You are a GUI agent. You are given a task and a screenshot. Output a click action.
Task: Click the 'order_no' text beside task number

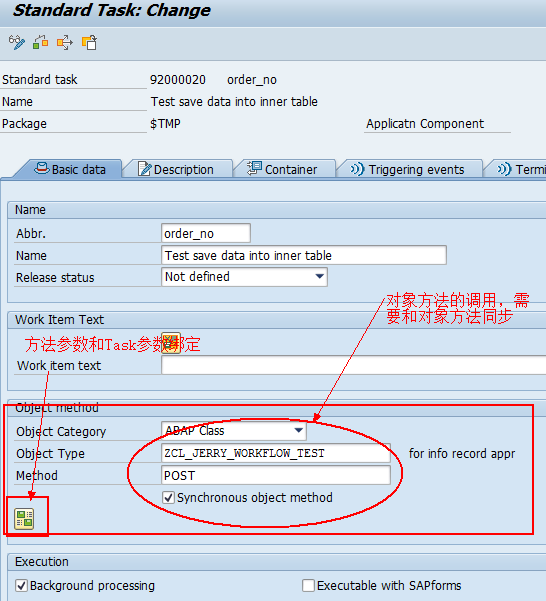pyautogui.click(x=252, y=80)
